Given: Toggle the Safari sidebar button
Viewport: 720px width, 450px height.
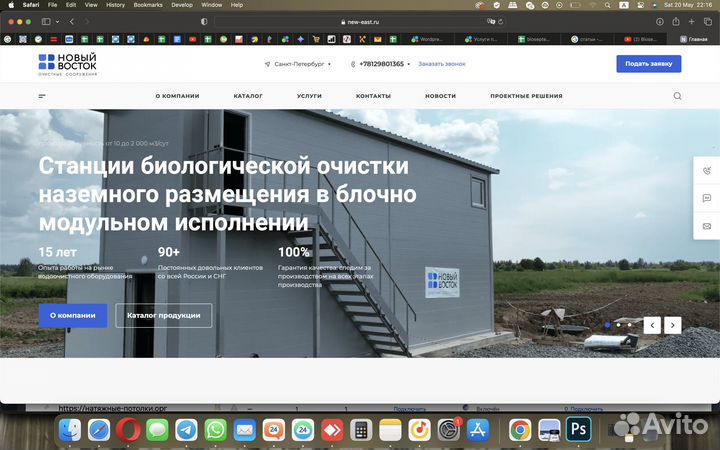Looking at the screenshot, I should click(46, 22).
